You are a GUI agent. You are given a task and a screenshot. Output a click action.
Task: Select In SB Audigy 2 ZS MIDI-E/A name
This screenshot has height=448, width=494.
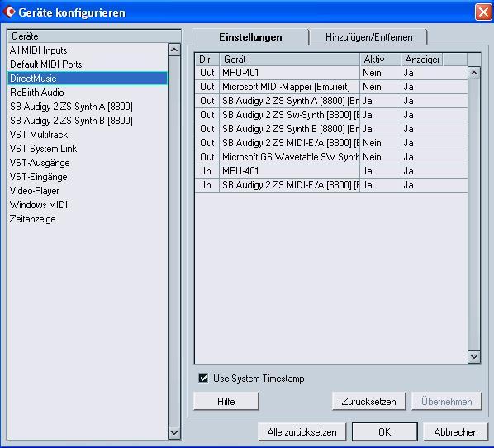pyautogui.click(x=289, y=185)
